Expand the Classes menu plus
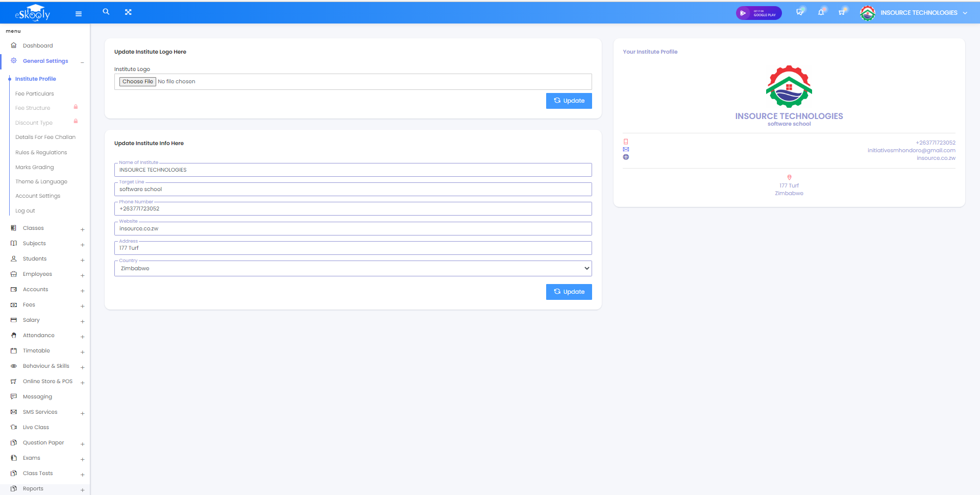The image size is (980, 495). click(82, 229)
